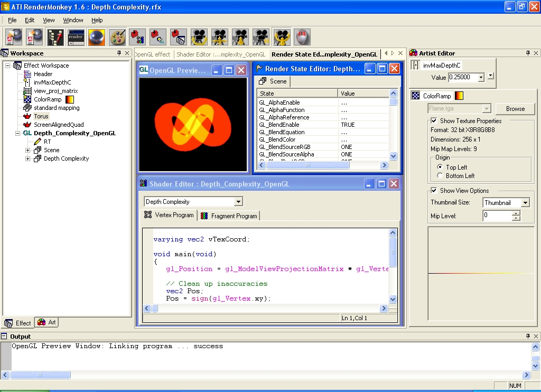Pin the Workspace panel

click(119, 53)
